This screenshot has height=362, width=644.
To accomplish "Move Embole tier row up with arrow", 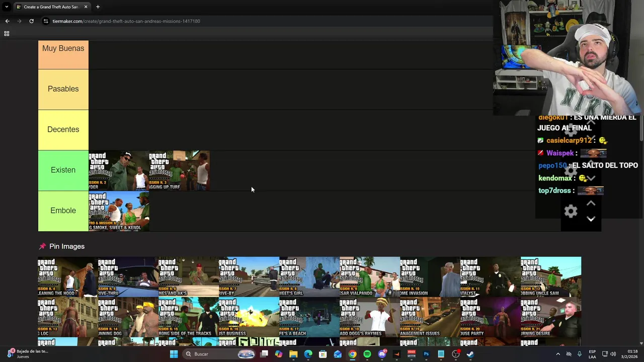I will coord(591,204).
